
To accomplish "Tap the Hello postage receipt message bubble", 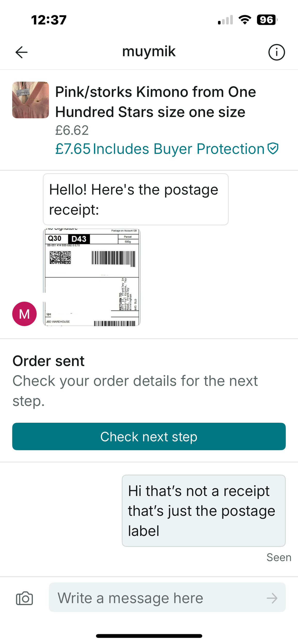I will (136, 199).
